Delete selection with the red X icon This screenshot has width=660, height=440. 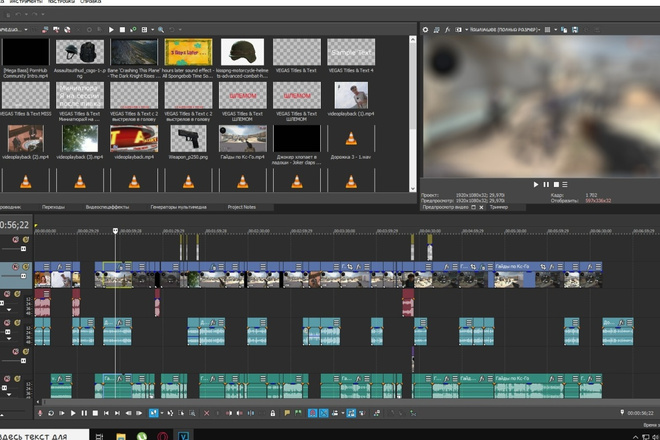click(206, 413)
